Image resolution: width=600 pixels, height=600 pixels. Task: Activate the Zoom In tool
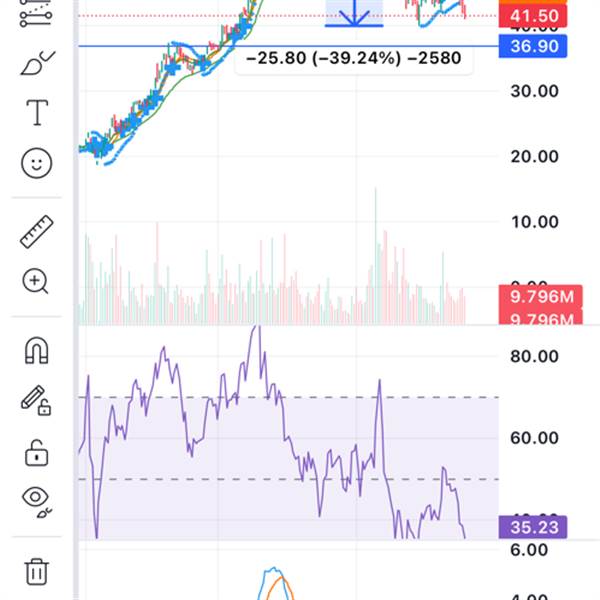pos(36,282)
